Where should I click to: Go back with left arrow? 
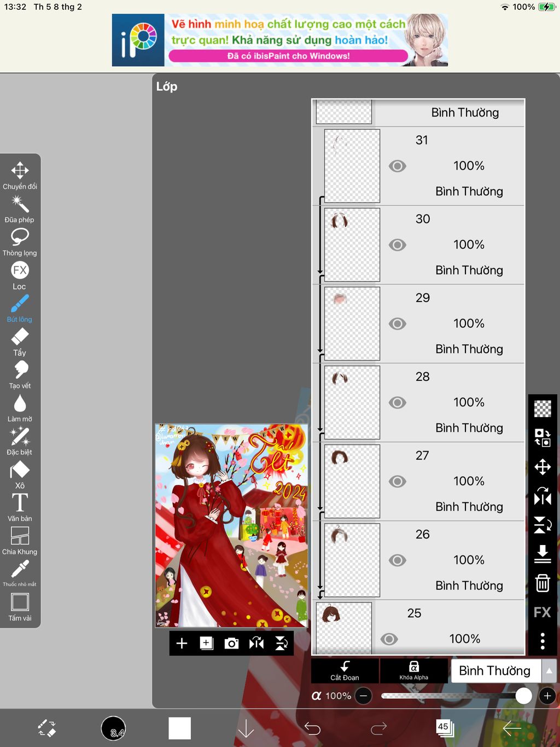511,728
